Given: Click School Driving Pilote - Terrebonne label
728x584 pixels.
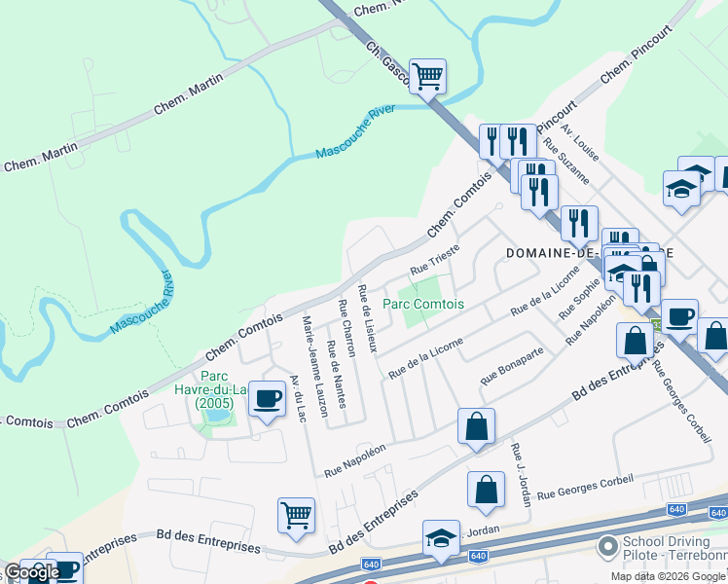Looking at the screenshot, I should click(x=675, y=548).
